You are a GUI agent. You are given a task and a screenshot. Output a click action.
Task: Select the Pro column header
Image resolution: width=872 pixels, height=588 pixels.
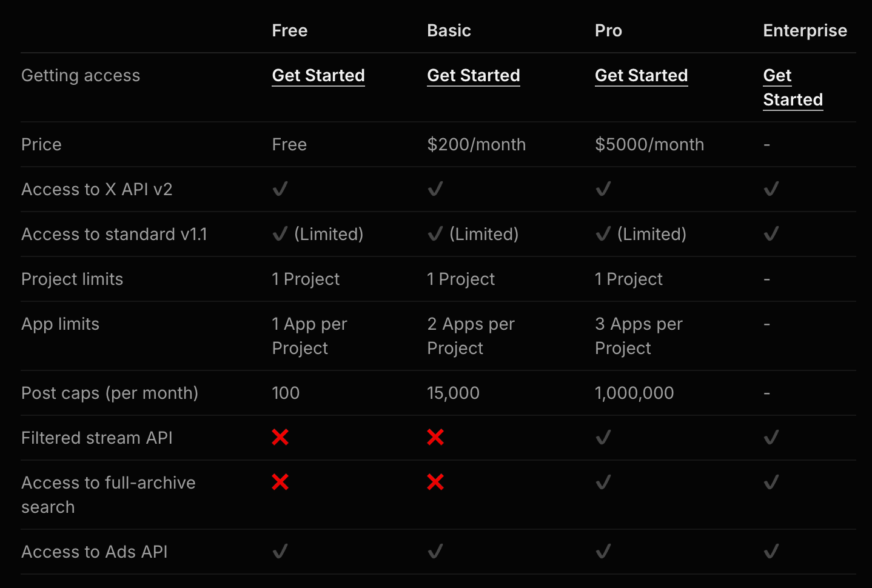608,30
